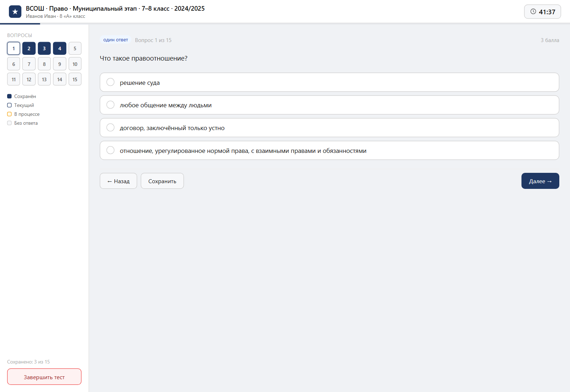Select current question 1 tile
The image size is (570, 392).
point(14,48)
